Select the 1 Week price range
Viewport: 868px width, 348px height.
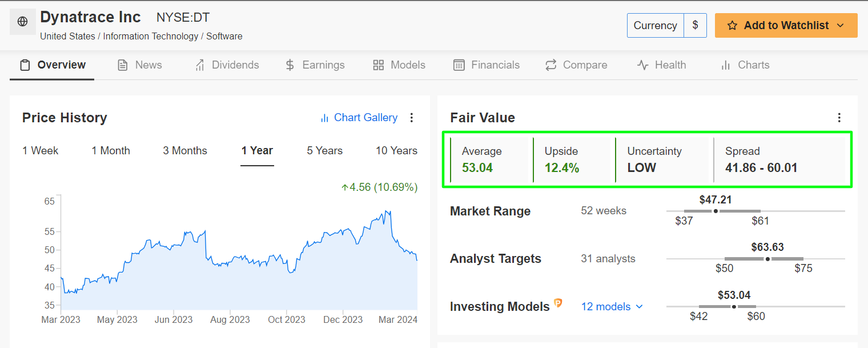tap(41, 151)
